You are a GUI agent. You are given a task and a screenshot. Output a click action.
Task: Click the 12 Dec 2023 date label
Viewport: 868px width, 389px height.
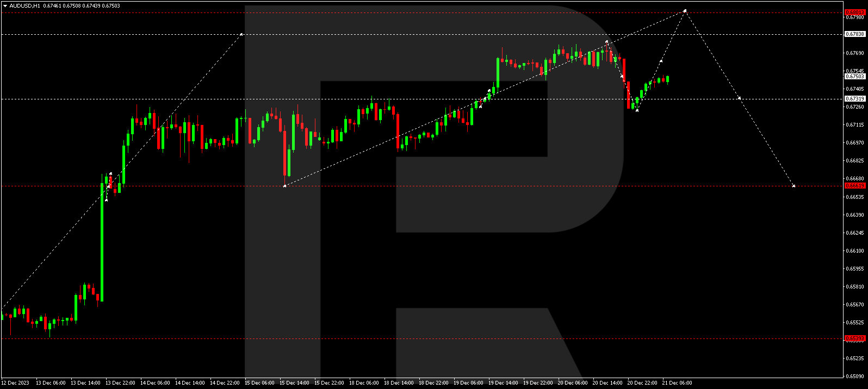[15, 383]
